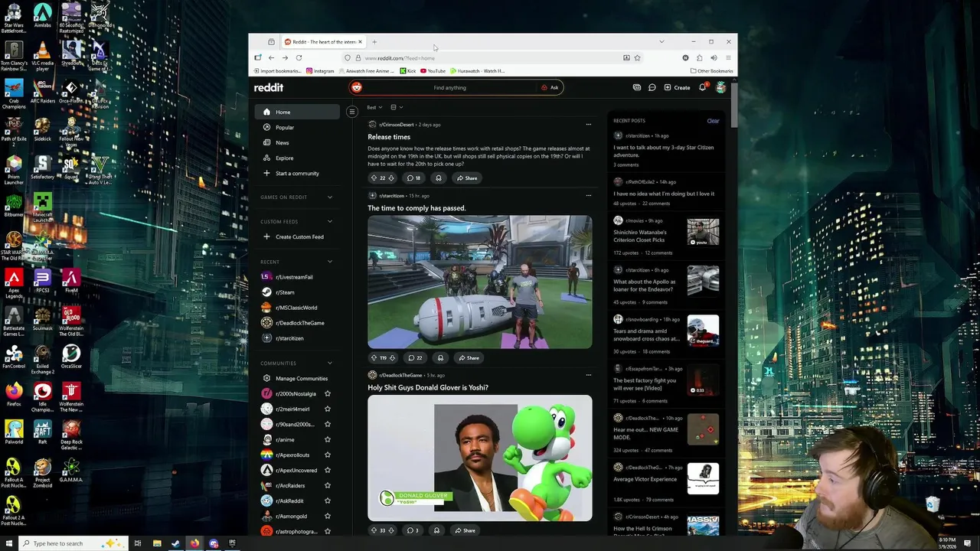Open a new browser tab with plus
The width and height of the screenshot is (980, 551).
(374, 42)
